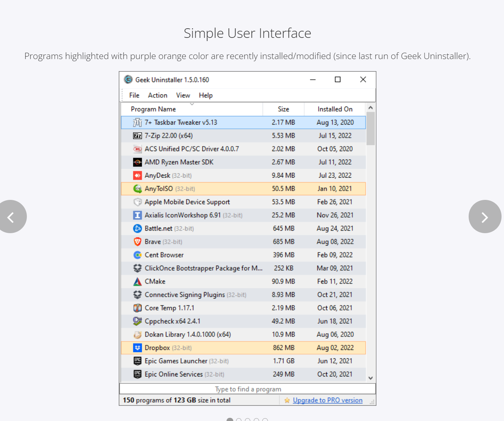The height and width of the screenshot is (421, 504).
Task: Click the green AnyToISO icon
Action: pos(137,189)
